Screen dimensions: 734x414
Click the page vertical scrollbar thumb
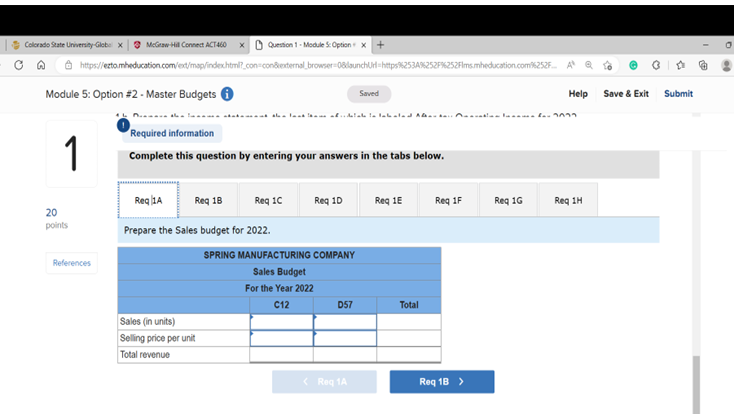(696, 384)
